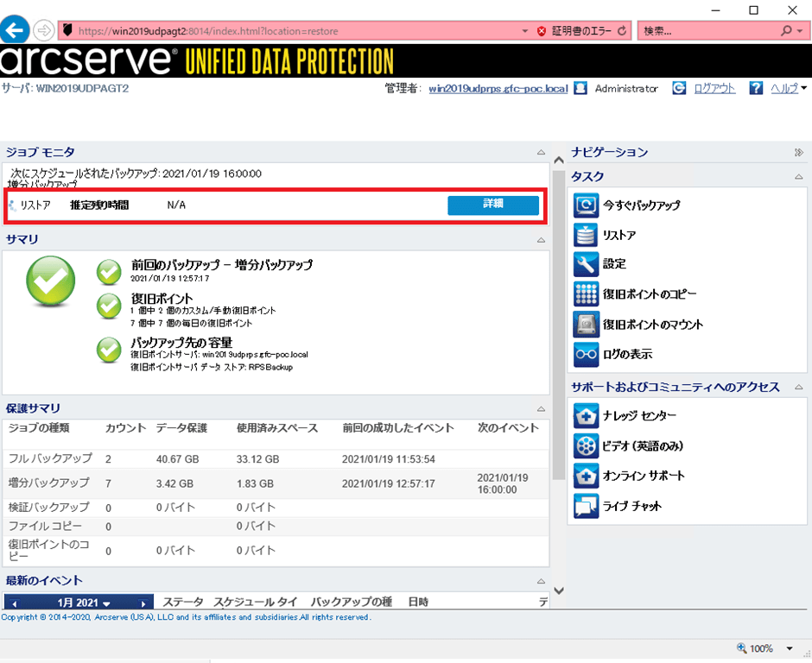
Task: Click the 復旧ポイントのマウント disk icon
Action: point(586,325)
